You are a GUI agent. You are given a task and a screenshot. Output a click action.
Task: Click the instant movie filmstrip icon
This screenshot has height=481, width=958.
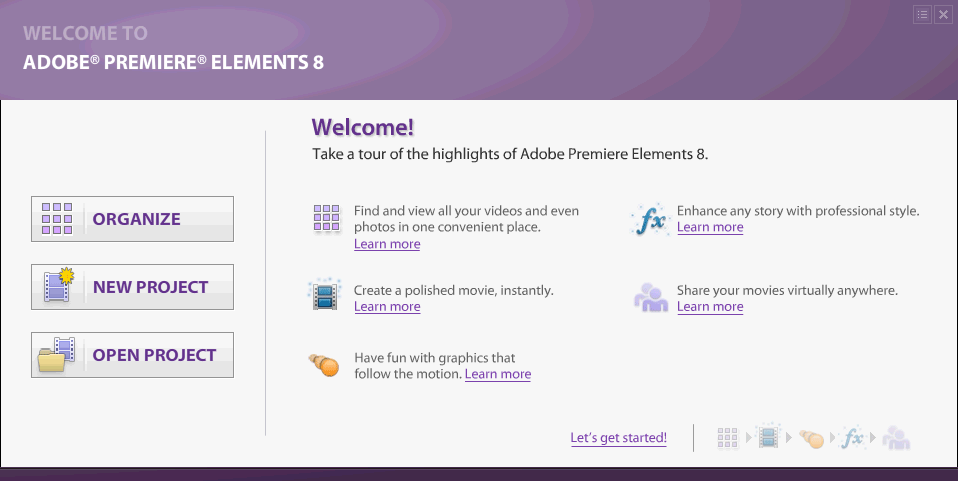click(325, 294)
